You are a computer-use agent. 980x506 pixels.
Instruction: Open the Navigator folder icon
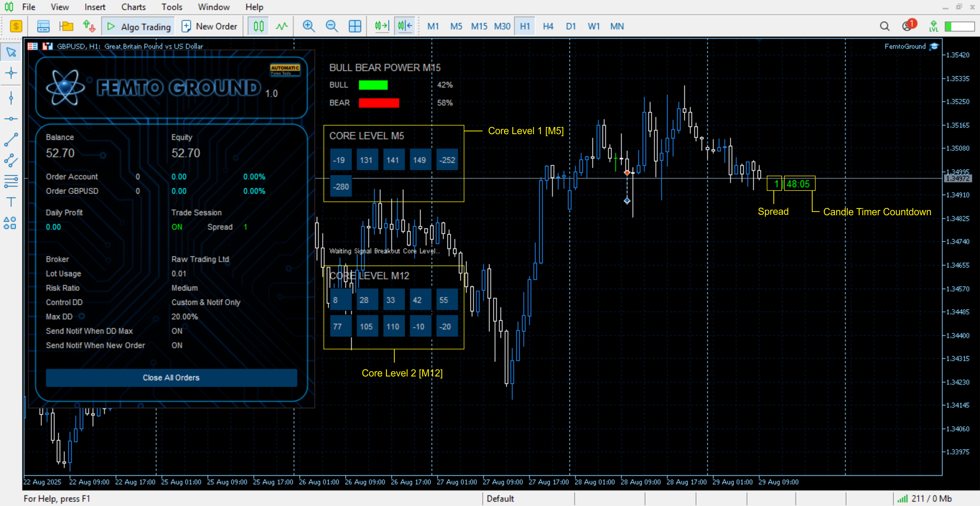66,26
